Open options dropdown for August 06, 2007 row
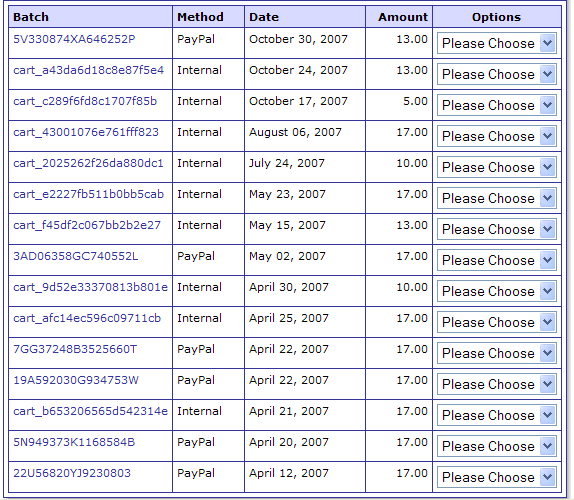This screenshot has width=574, height=500. point(497,137)
